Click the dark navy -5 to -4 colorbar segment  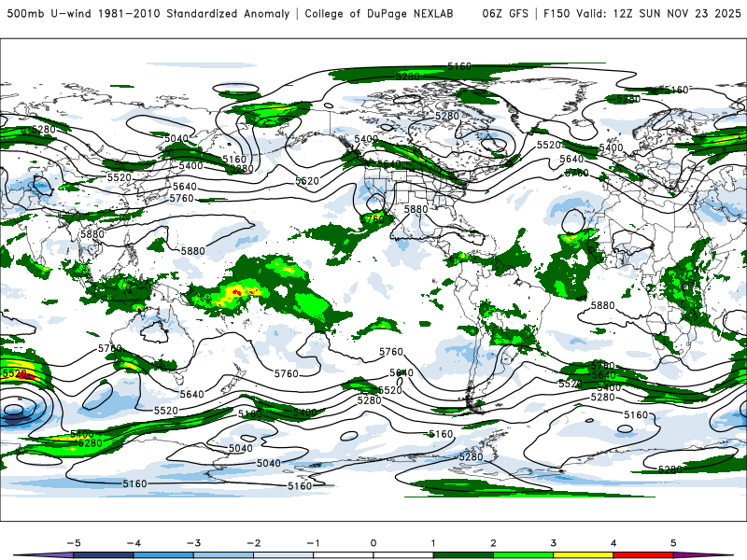click(x=104, y=555)
